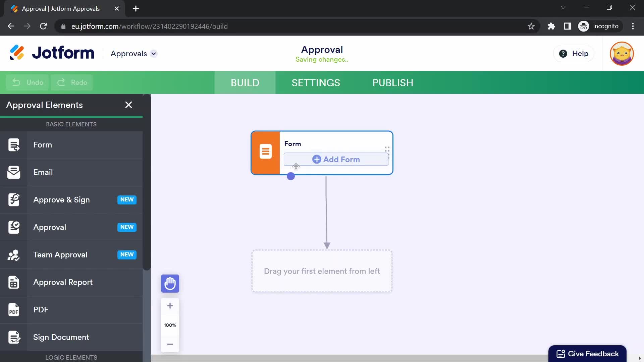The width and height of the screenshot is (644, 362).
Task: Click the Approve & Sign element icon
Action: (x=14, y=199)
